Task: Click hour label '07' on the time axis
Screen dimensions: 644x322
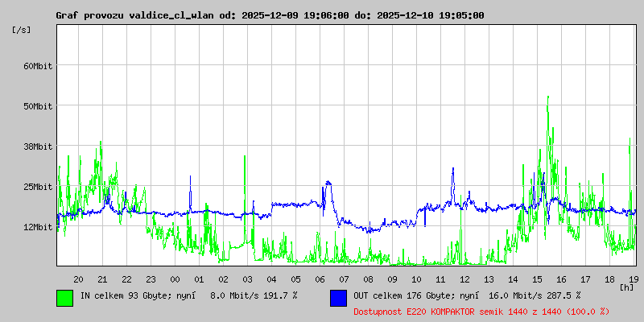Action: [345, 279]
